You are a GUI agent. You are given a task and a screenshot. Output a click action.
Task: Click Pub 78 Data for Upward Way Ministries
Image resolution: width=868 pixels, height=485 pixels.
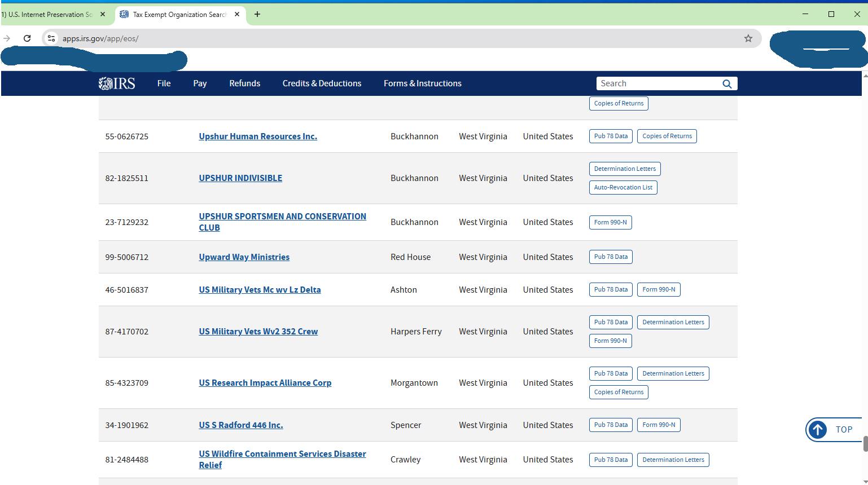point(611,257)
